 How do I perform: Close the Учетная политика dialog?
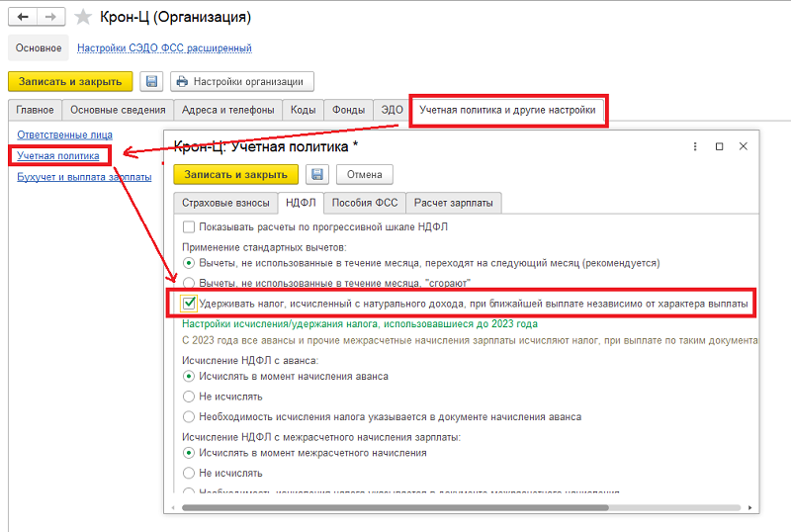tap(744, 146)
